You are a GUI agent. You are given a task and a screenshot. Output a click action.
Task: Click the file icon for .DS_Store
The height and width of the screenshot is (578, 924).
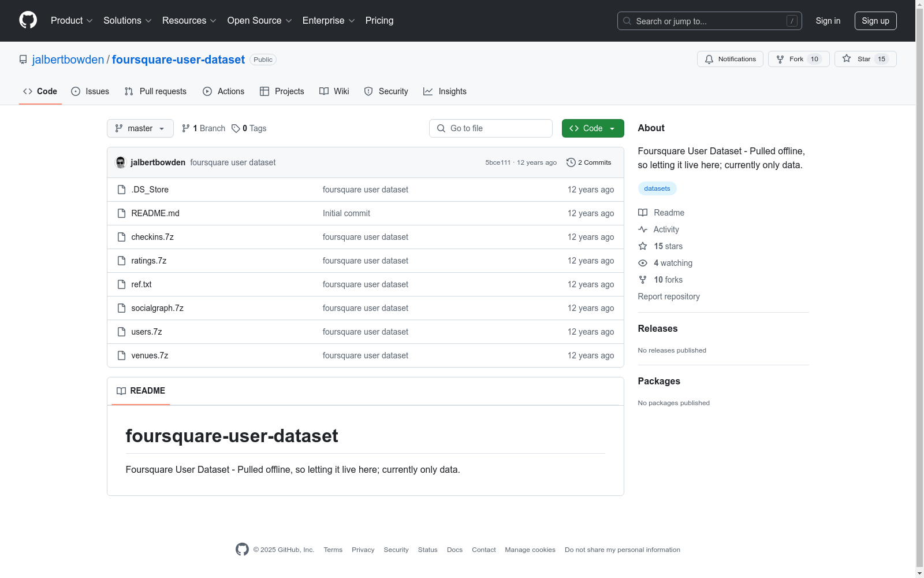[x=121, y=190]
